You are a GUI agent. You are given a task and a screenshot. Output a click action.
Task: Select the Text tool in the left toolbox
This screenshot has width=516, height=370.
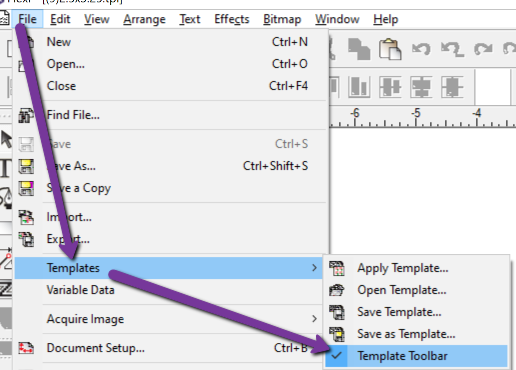[x=6, y=168]
